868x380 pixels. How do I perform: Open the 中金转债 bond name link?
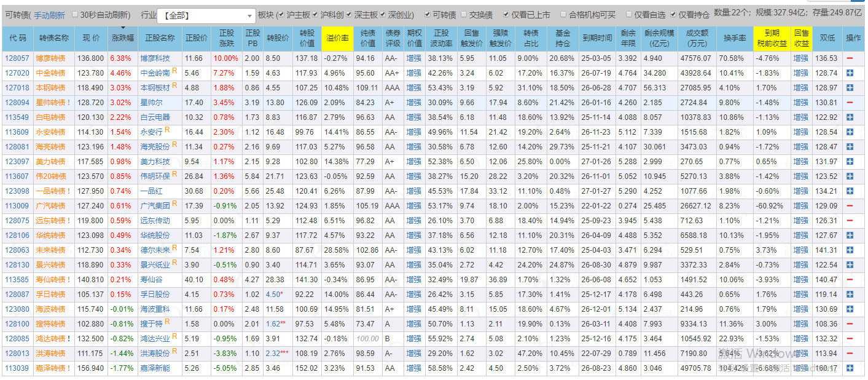click(x=50, y=73)
